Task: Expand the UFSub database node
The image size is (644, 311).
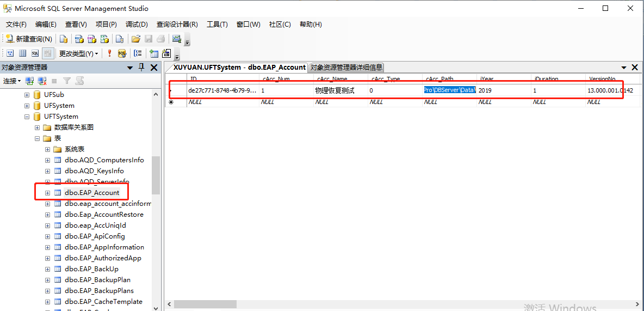Action: pyautogui.click(x=27, y=95)
